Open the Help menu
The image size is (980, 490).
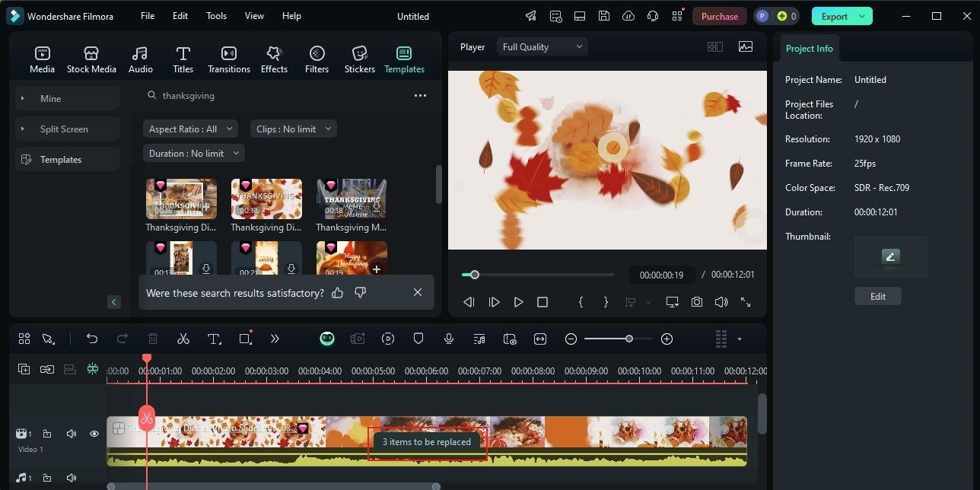[291, 16]
